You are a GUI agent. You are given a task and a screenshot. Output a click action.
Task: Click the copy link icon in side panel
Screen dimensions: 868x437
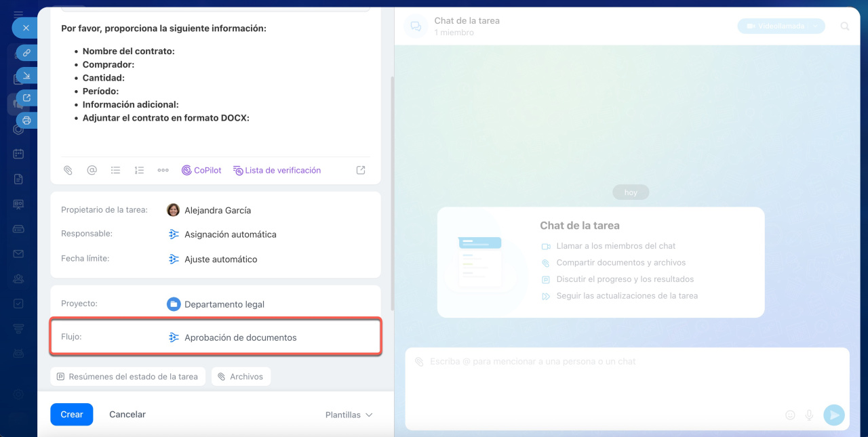[26, 53]
